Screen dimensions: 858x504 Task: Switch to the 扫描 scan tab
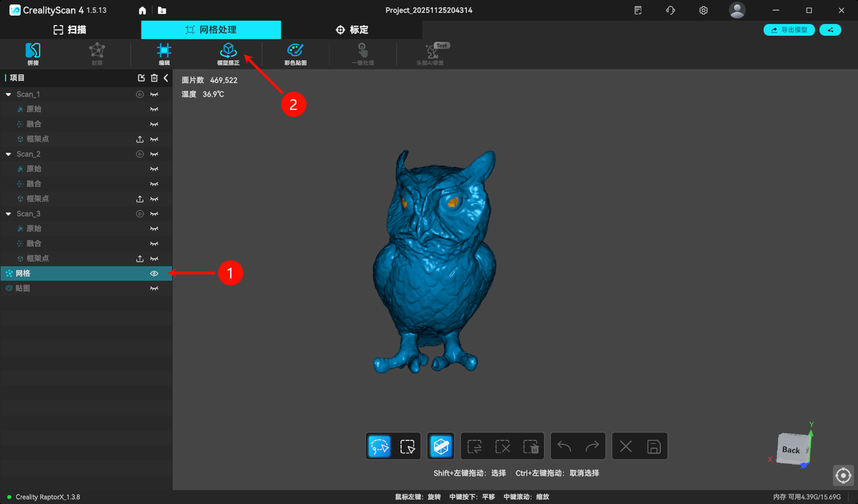click(x=70, y=29)
